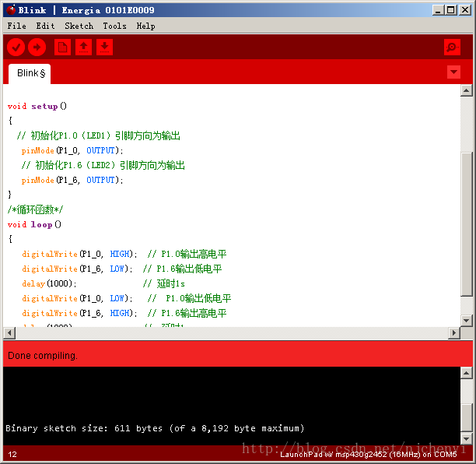Image resolution: width=476 pixels, height=464 pixels.
Task: Click inside the code editor on void loop()
Action: coord(34,224)
